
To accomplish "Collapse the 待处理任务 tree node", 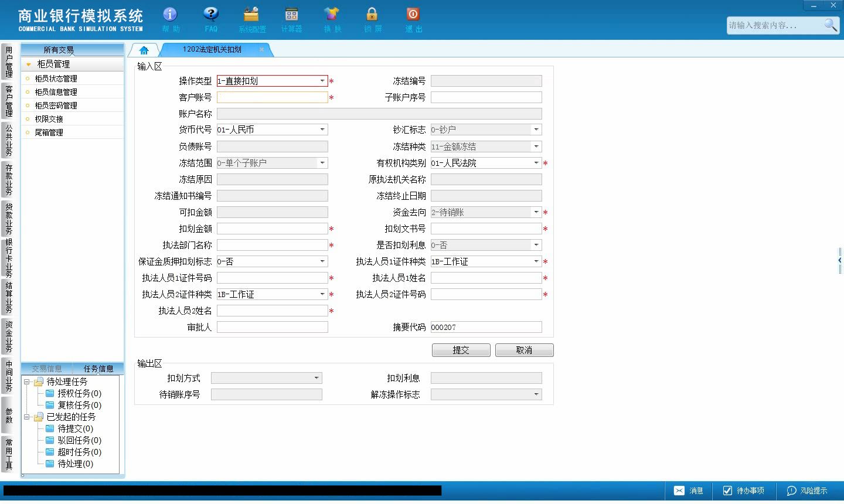I will click(26, 382).
